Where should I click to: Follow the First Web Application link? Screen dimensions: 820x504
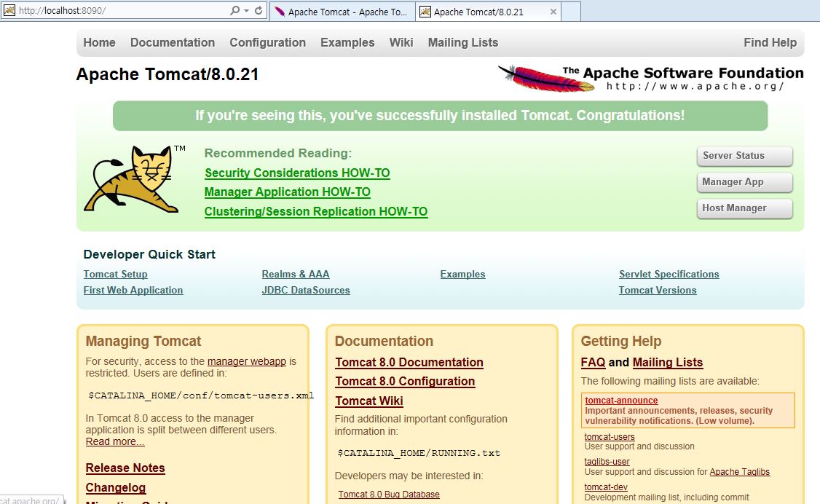point(133,290)
